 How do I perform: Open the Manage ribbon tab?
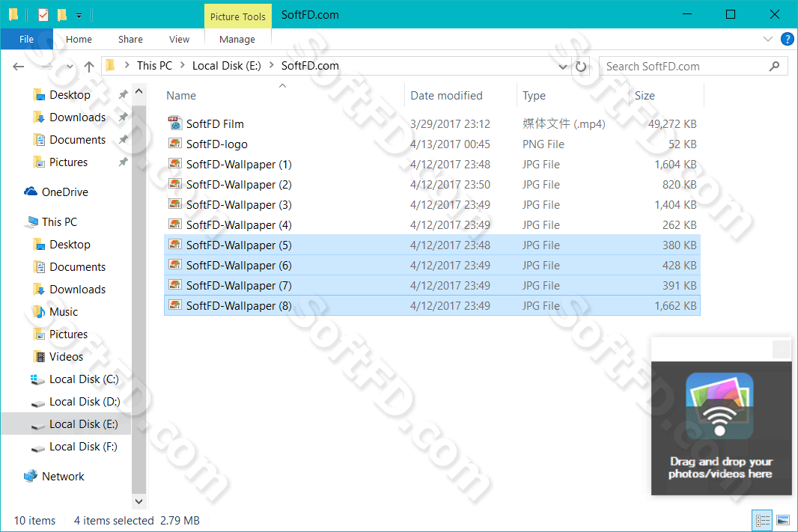(237, 39)
